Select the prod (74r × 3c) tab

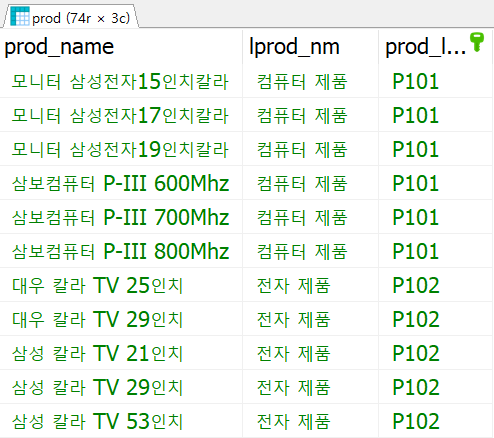(71, 17)
